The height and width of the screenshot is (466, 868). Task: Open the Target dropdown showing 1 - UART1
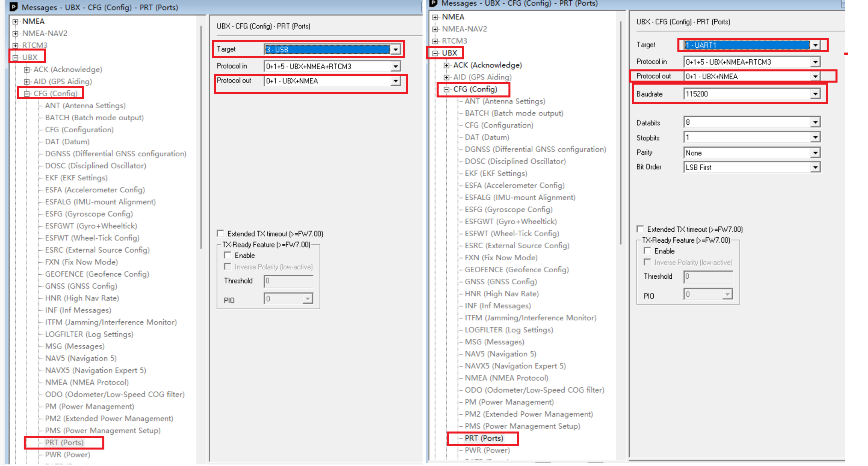(x=815, y=45)
